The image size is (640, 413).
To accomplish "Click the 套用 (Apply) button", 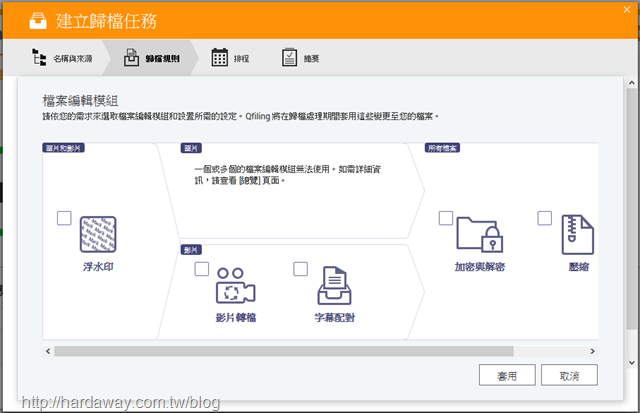I will coord(507,375).
